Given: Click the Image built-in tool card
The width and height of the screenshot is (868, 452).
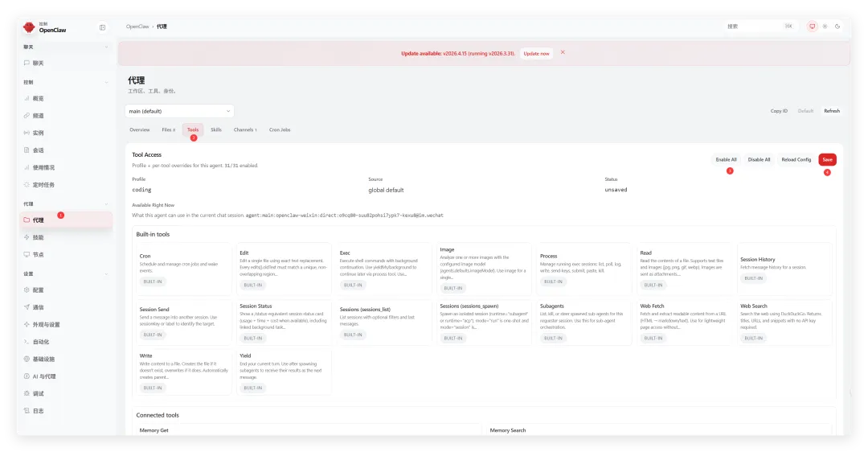Looking at the screenshot, I should coord(484,269).
